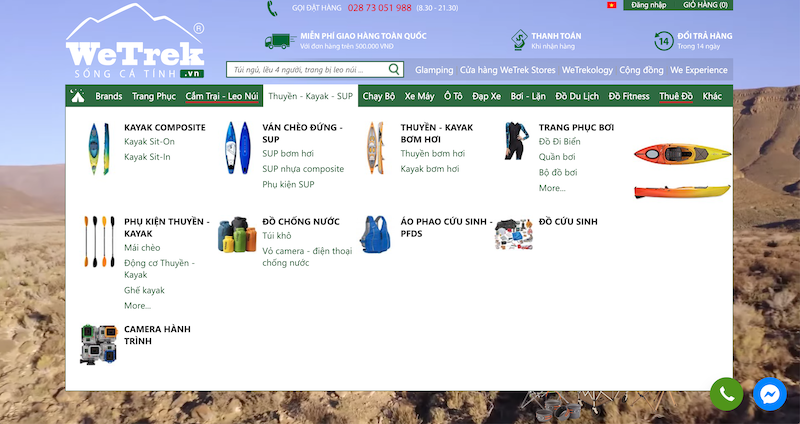Click the top-view red kayak banner image
800x424 pixels.
point(682,154)
